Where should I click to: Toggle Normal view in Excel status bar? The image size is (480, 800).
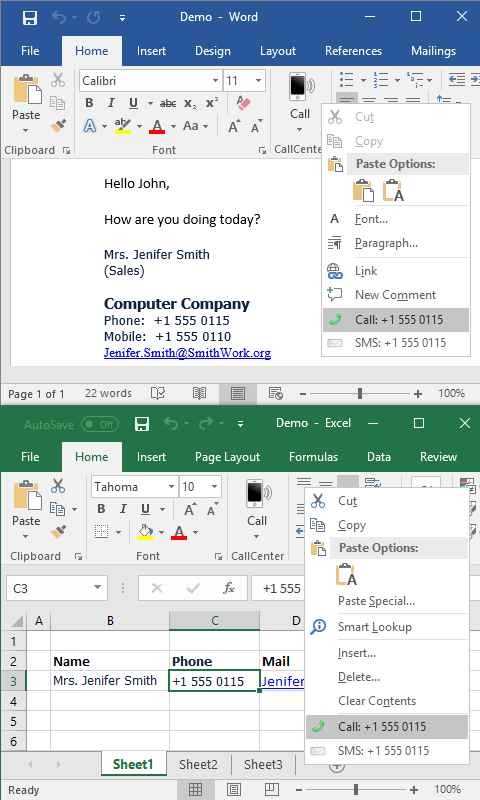(195, 789)
